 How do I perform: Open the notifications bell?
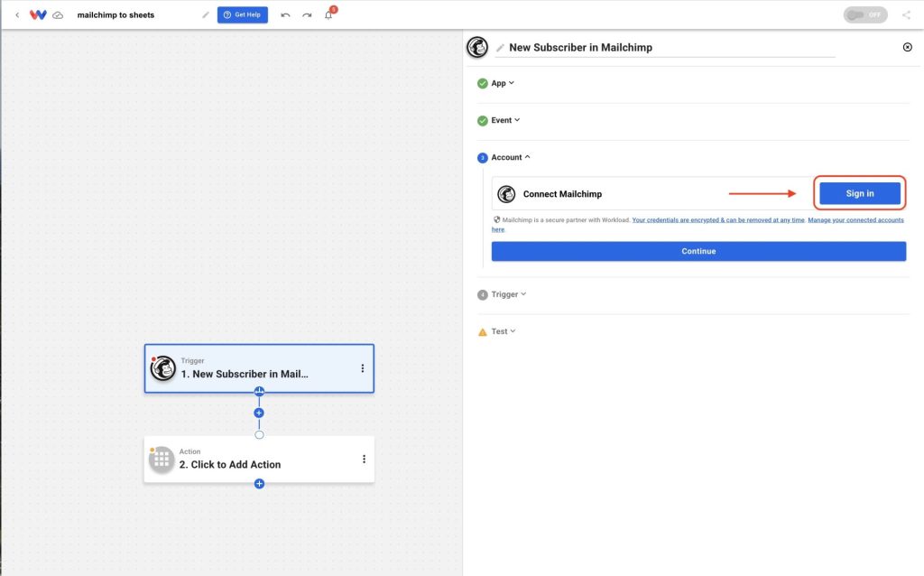coord(328,14)
